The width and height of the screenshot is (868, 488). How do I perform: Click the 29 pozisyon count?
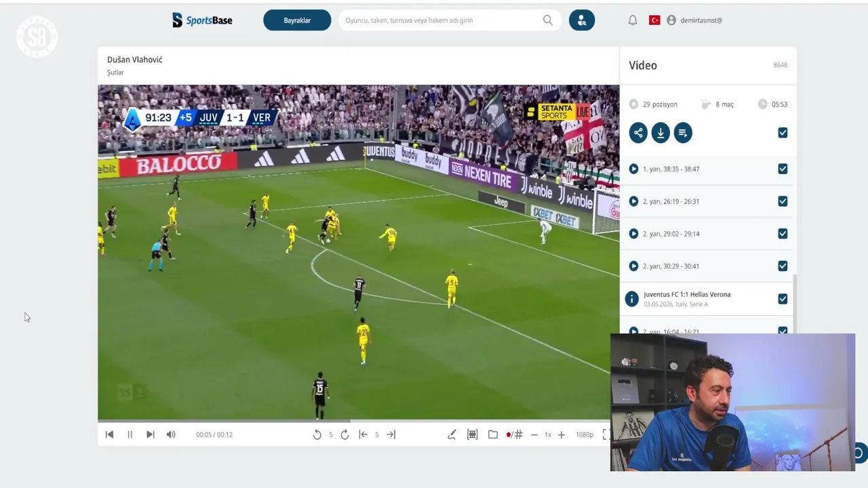(x=660, y=104)
